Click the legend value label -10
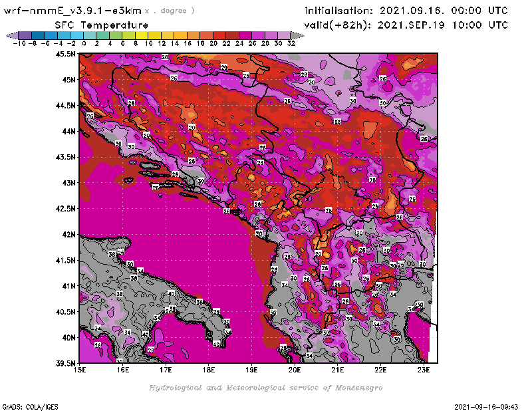532x411 pixels. click(x=19, y=43)
